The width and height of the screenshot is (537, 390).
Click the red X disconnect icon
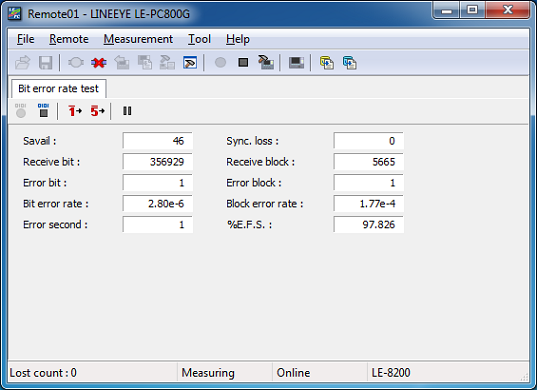point(99,63)
